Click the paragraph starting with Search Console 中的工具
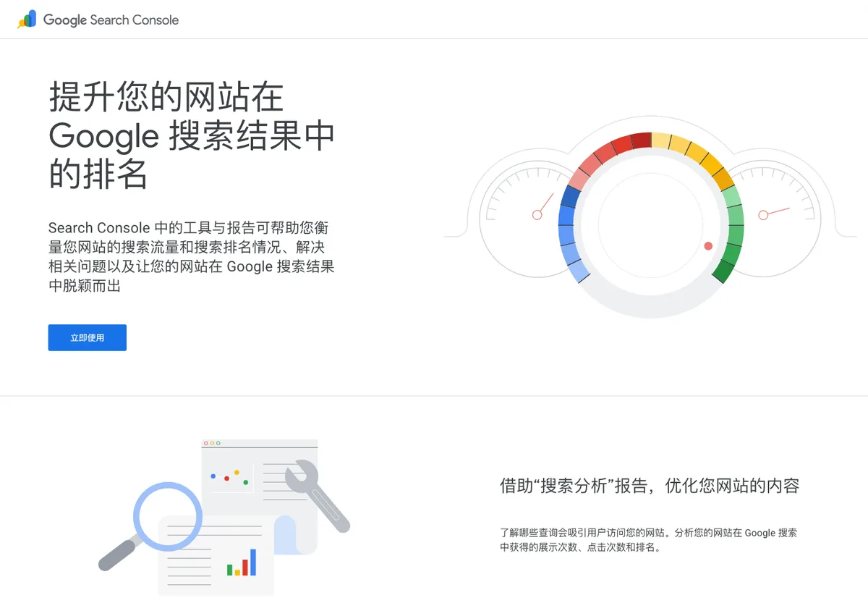Image resolution: width=868 pixels, height=603 pixels. coord(192,257)
